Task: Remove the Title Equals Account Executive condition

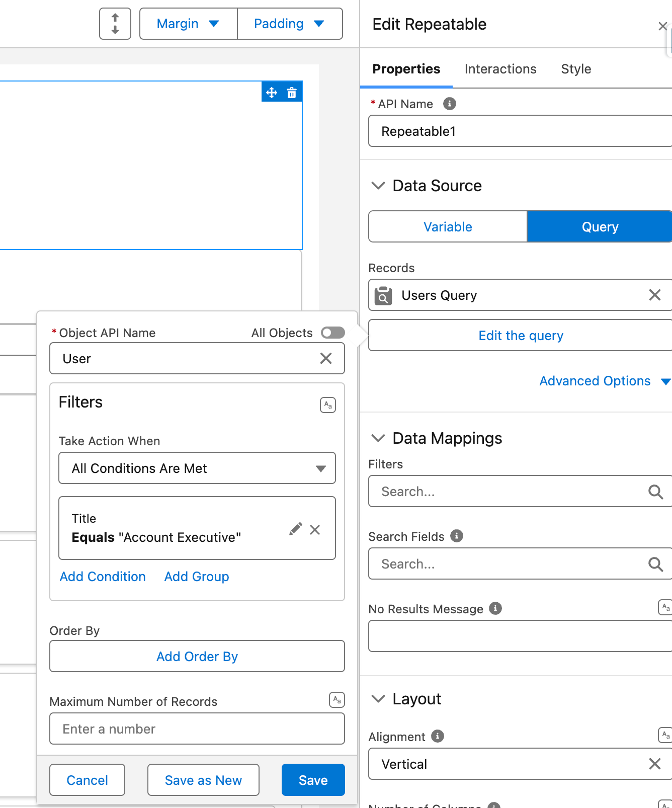Action: click(315, 530)
